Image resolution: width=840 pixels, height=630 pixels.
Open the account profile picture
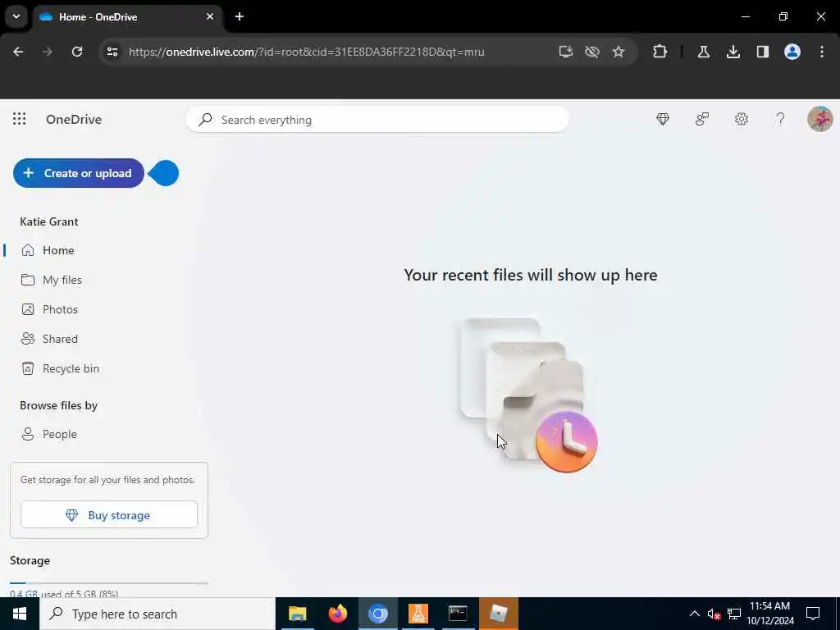[x=820, y=119]
